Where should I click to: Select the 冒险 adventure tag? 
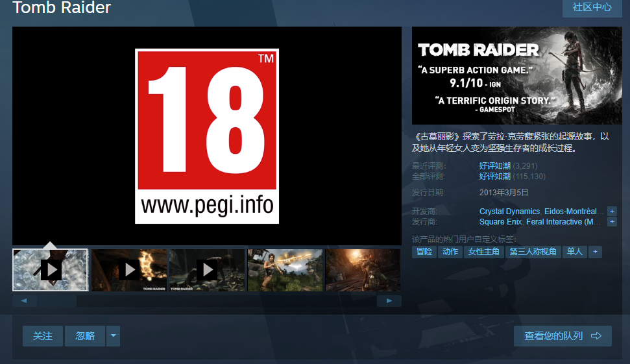[x=424, y=252]
